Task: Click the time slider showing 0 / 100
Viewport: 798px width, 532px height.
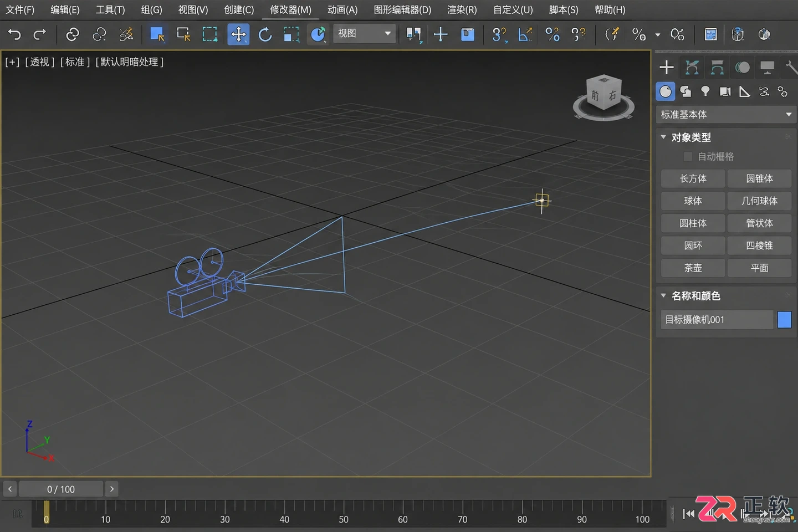Action: (61, 489)
